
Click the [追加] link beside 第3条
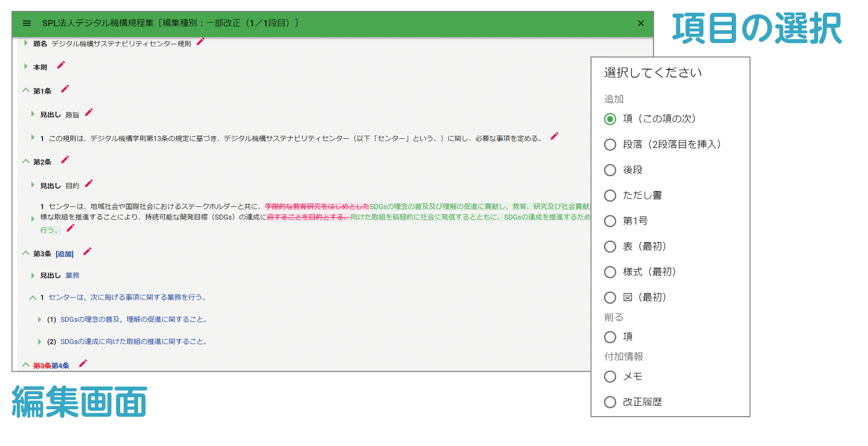pos(65,254)
